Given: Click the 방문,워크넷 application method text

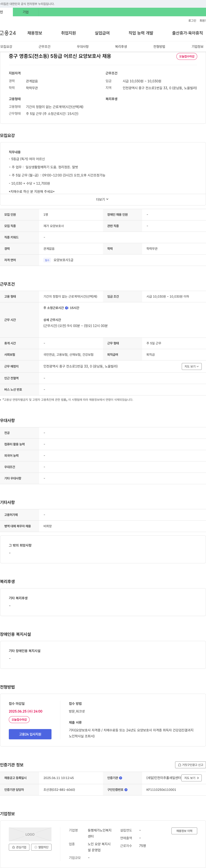Looking at the screenshot, I should coord(77,711).
